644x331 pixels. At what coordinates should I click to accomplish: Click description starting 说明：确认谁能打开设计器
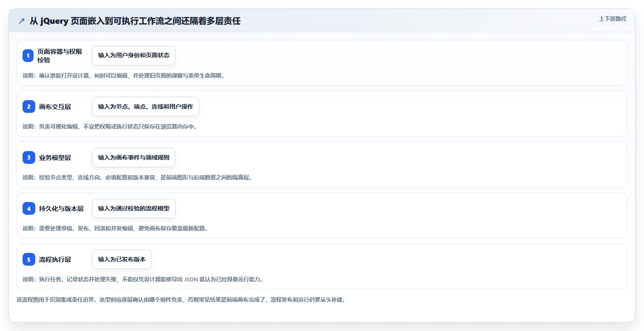coord(123,76)
